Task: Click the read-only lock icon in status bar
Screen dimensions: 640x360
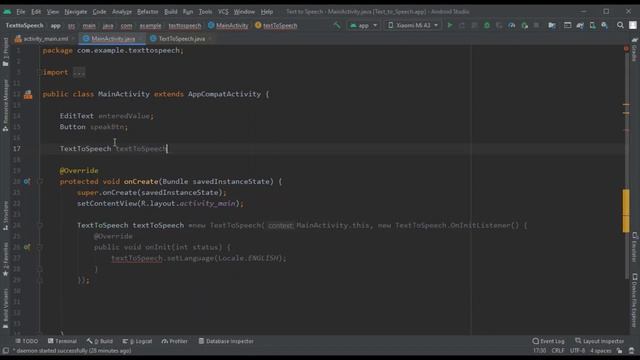Action: tap(620, 351)
